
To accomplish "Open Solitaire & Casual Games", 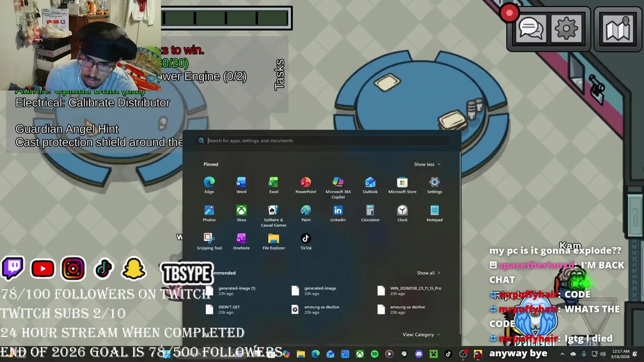I will (274, 216).
